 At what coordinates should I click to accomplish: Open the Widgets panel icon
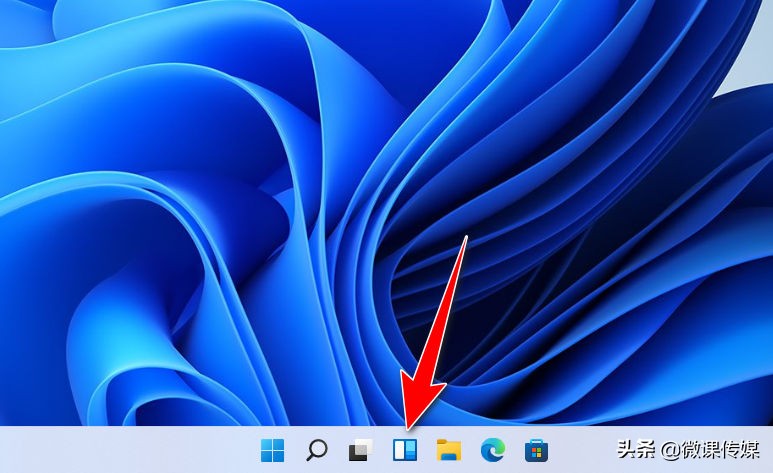405,450
